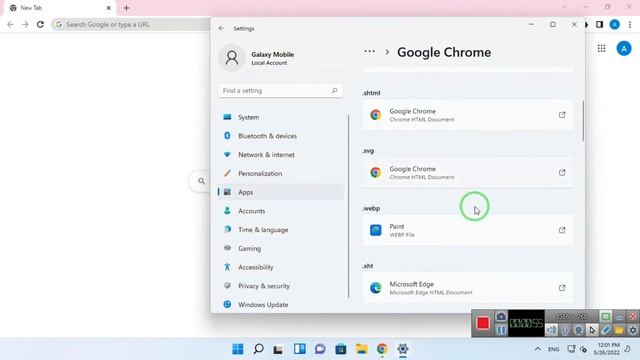Open Windows Start menu
This screenshot has width=640, height=360.
(238, 349)
